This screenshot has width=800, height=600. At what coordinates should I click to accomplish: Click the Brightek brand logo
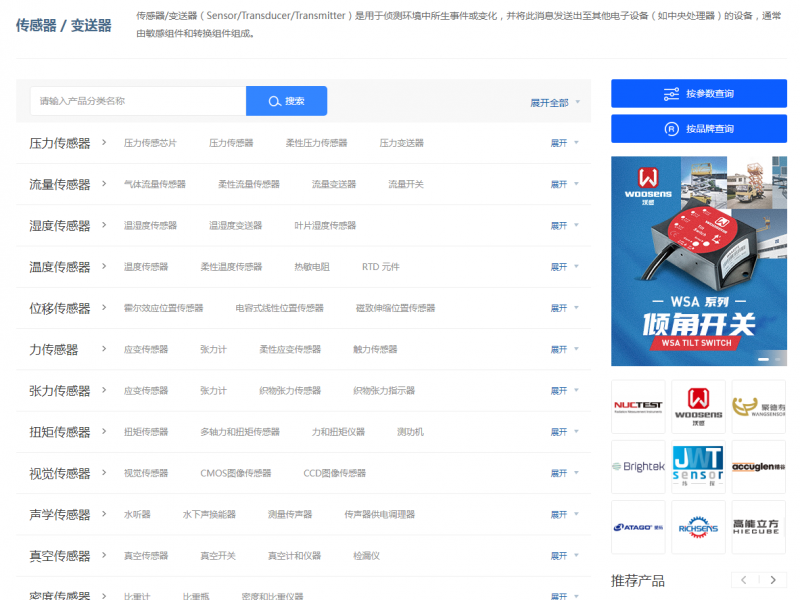point(638,467)
